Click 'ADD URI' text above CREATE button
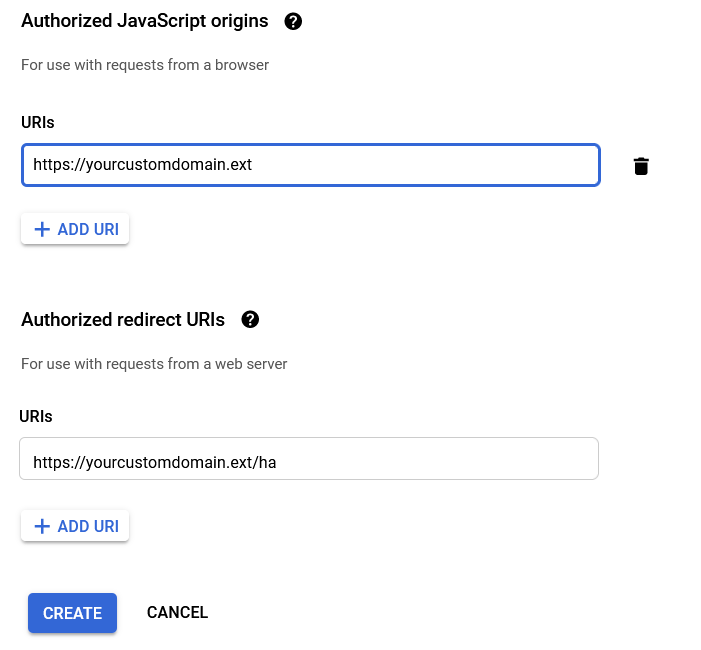The image size is (701, 650). point(88,526)
